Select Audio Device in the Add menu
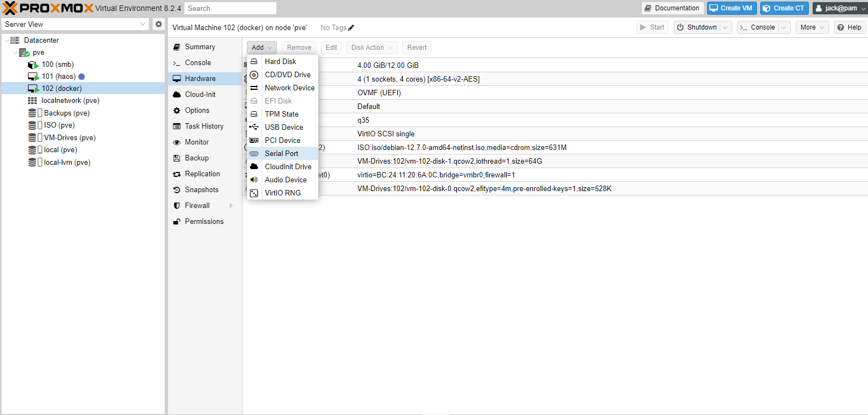 click(x=285, y=180)
